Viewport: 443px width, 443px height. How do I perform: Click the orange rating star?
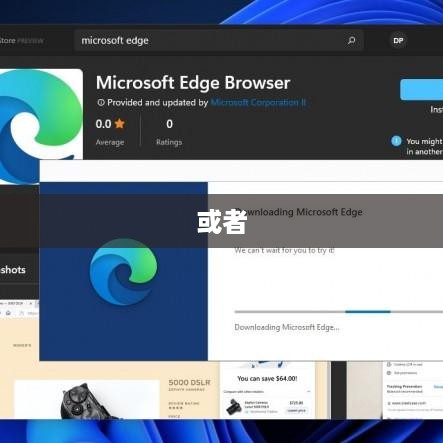[x=119, y=124]
